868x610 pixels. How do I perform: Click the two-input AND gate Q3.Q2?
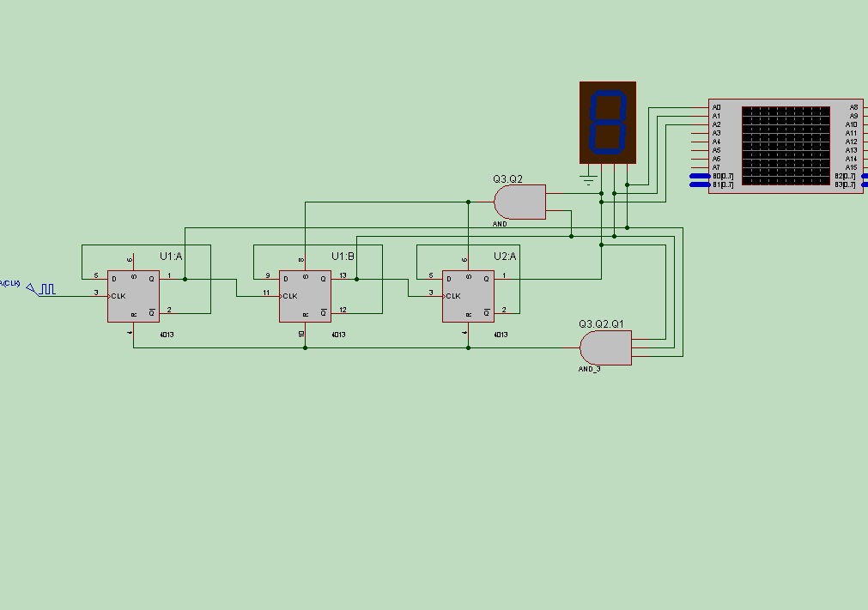pos(519,202)
